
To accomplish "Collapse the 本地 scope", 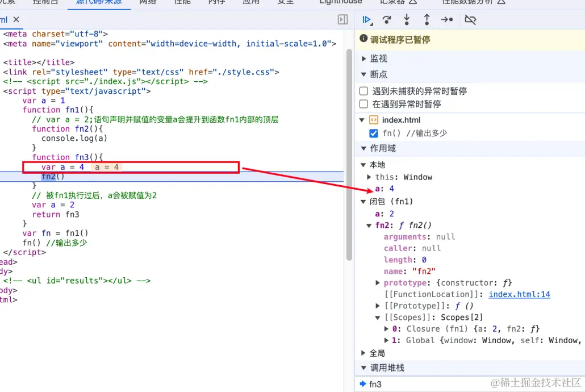I will (363, 165).
